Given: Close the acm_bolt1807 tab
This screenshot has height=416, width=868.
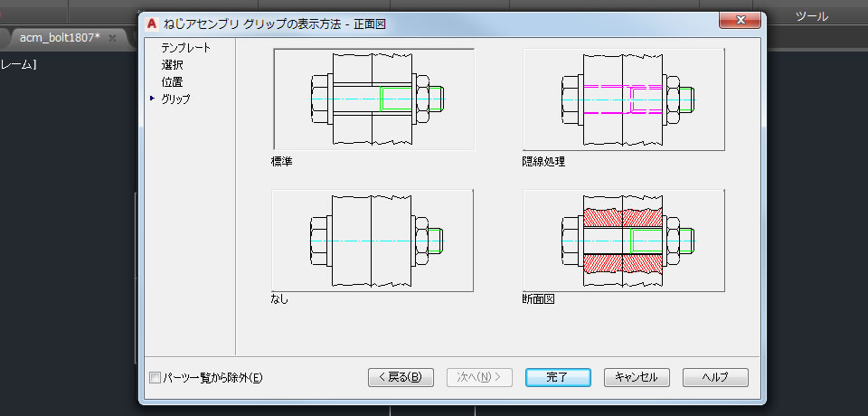Looking at the screenshot, I should tap(112, 38).
